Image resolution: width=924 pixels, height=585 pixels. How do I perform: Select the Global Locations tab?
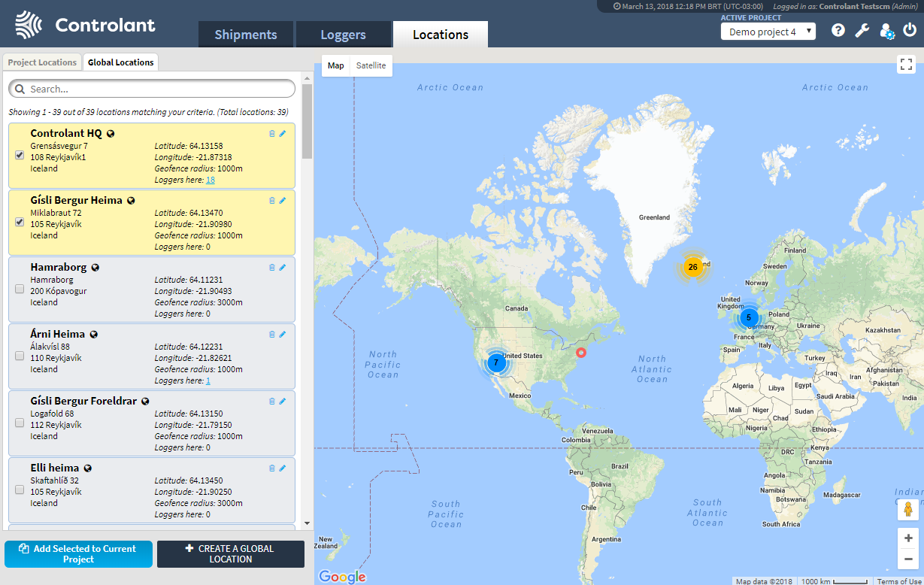pyautogui.click(x=121, y=62)
